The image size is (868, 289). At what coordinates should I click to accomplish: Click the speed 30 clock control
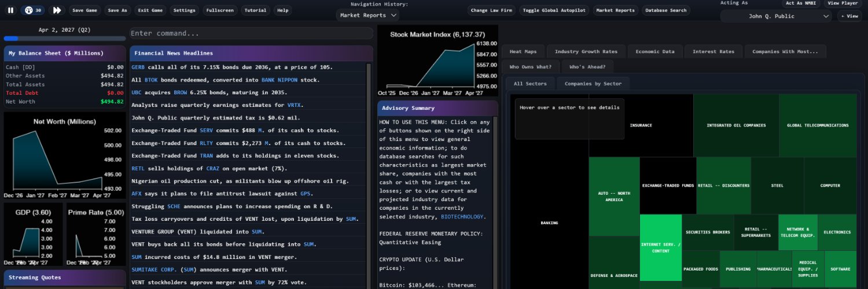[x=33, y=10]
